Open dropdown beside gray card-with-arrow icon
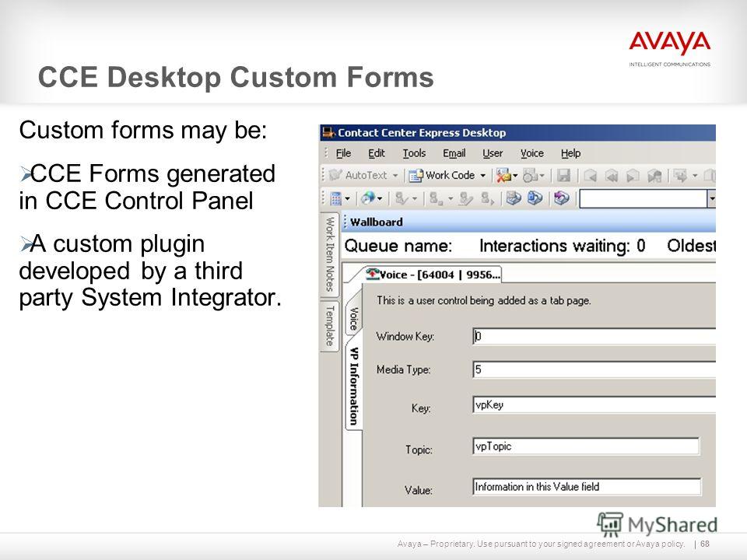The width and height of the screenshot is (747, 560). [x=695, y=176]
